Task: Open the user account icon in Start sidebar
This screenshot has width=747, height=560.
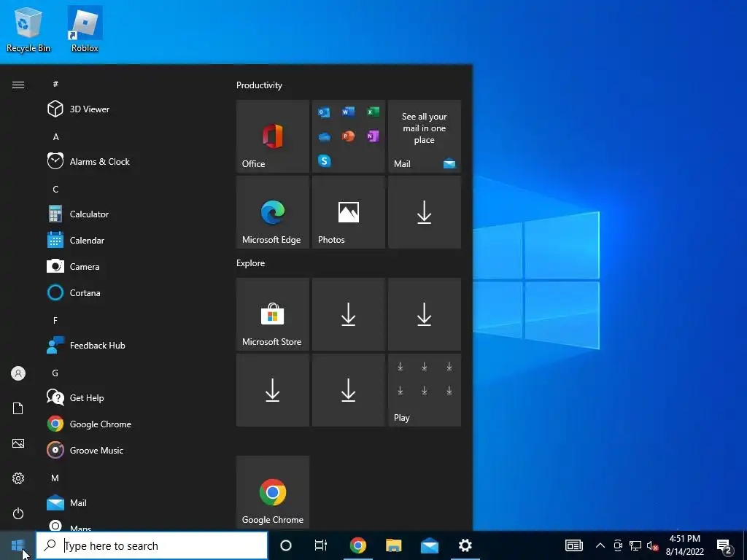Action: [18, 373]
